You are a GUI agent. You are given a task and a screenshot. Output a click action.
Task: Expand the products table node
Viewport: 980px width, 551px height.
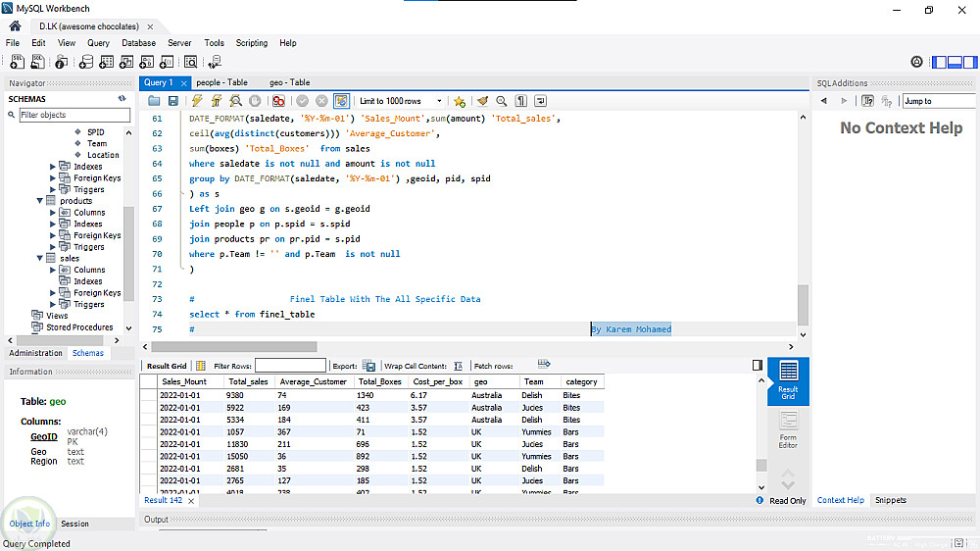coord(40,201)
